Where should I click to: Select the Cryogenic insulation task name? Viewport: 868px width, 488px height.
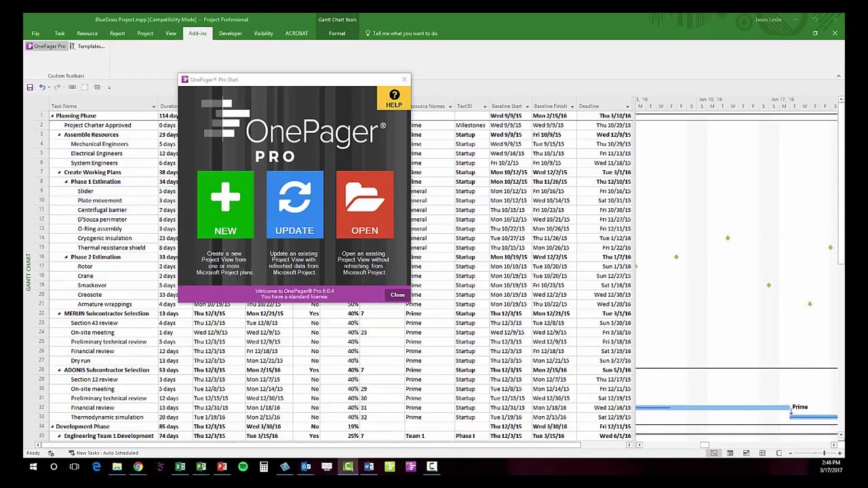point(104,239)
